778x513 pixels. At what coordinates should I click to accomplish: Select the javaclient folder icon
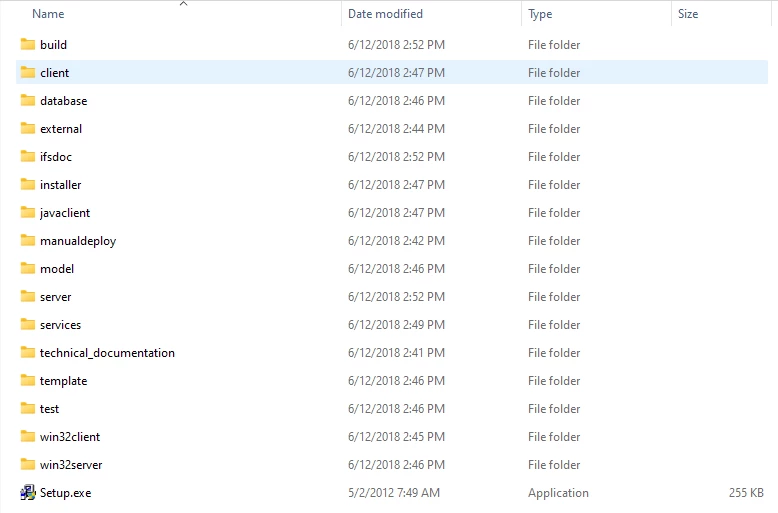click(x=28, y=213)
